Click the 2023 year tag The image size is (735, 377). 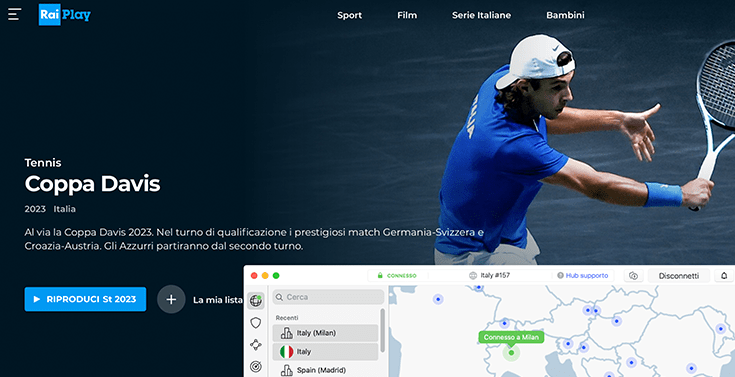coord(35,209)
